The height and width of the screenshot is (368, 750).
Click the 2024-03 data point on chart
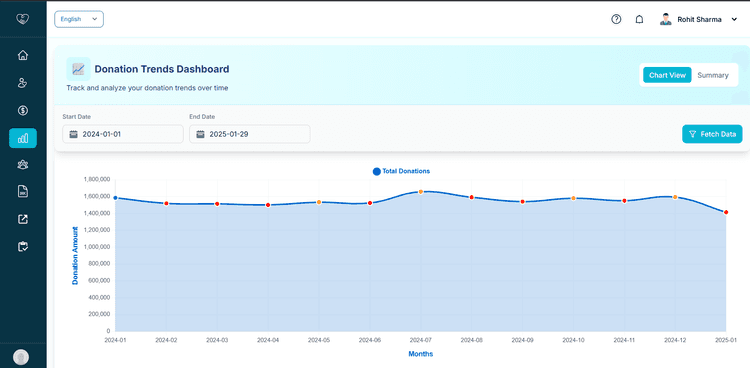tap(217, 204)
